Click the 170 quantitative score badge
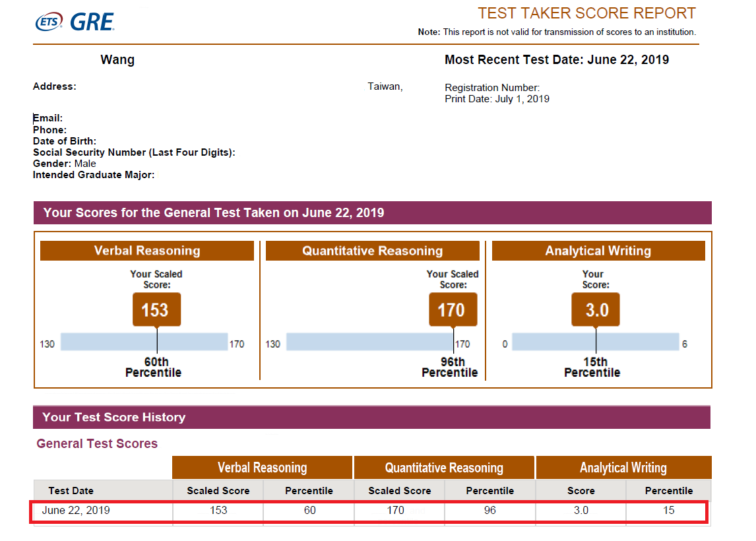The image size is (756, 541). (453, 309)
